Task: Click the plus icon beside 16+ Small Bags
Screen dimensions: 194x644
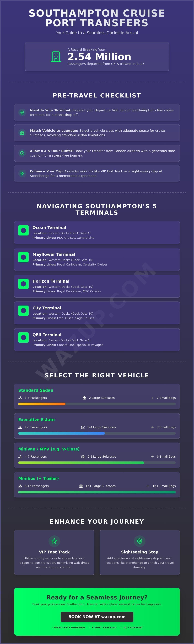Action: [x=148, y=486]
